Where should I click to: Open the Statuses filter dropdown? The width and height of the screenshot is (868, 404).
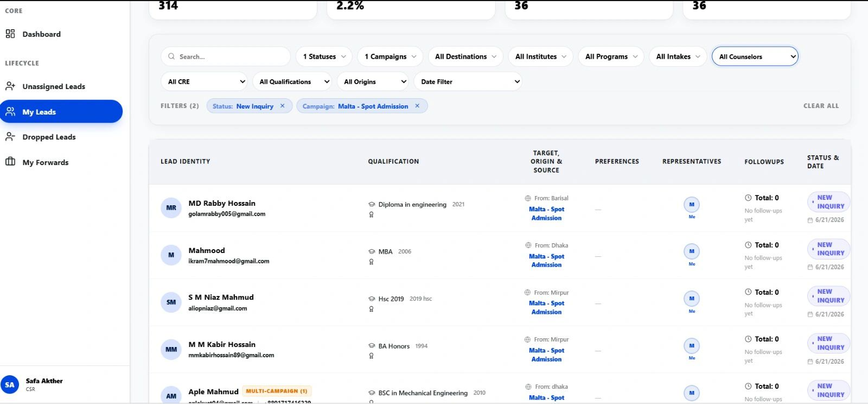point(324,56)
